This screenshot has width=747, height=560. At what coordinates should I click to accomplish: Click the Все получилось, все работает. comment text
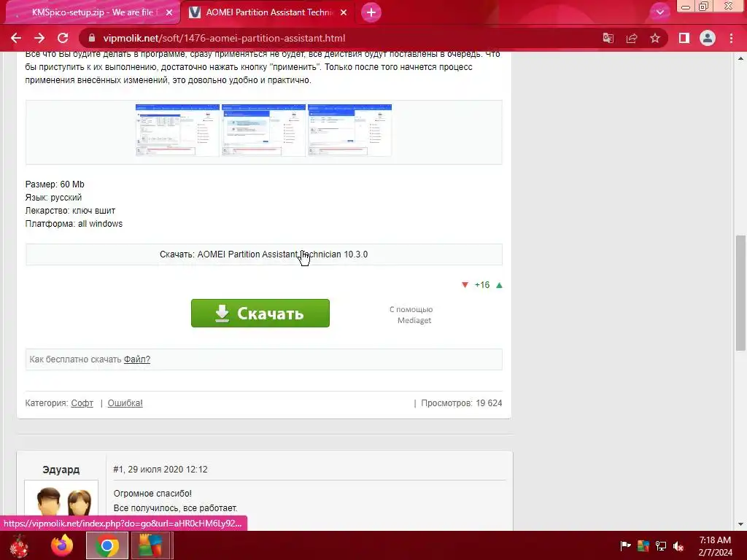175,507
